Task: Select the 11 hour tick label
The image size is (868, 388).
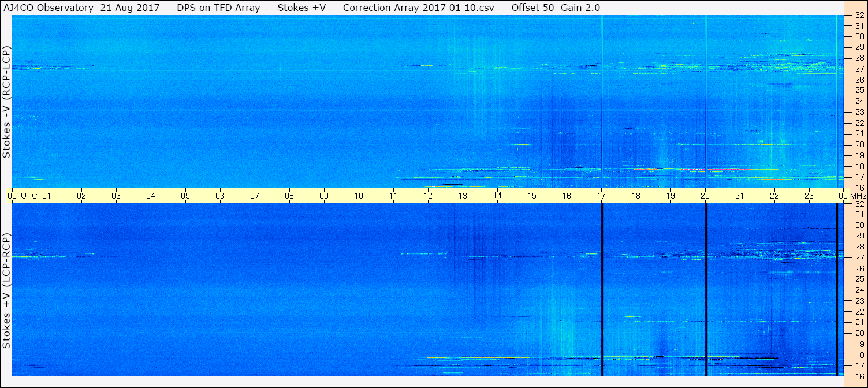Action: [393, 196]
